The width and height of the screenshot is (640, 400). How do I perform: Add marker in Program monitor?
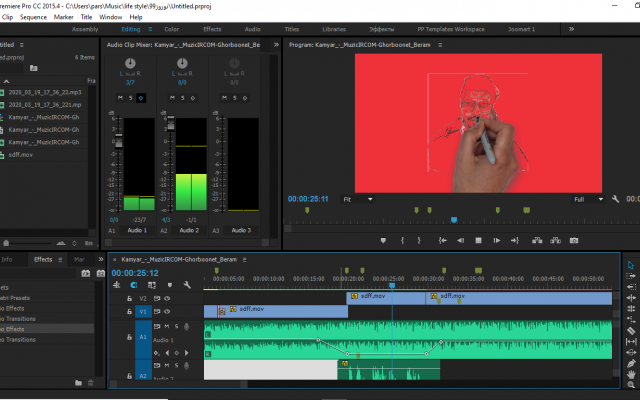click(383, 240)
